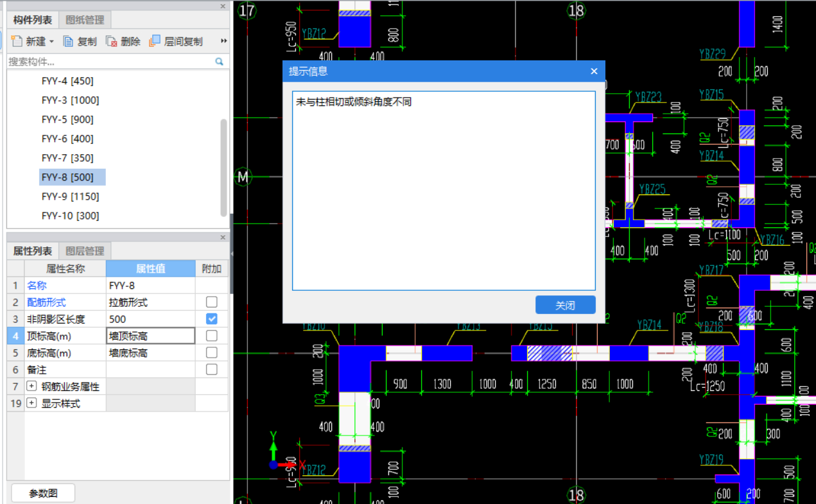Image resolution: width=816 pixels, height=504 pixels.
Task: Click the 配筋形式 value 拉筋形式
Action: [x=150, y=302]
